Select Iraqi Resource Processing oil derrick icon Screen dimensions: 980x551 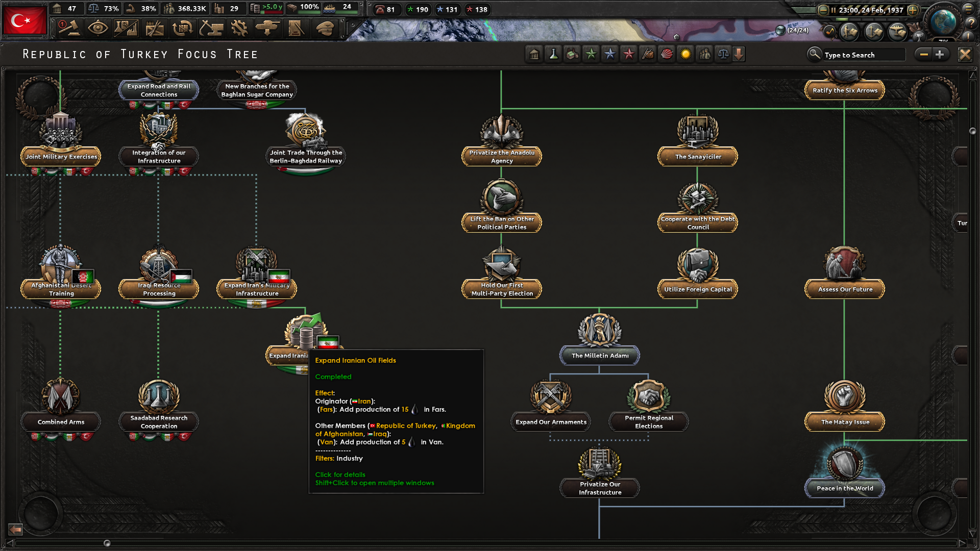point(159,264)
